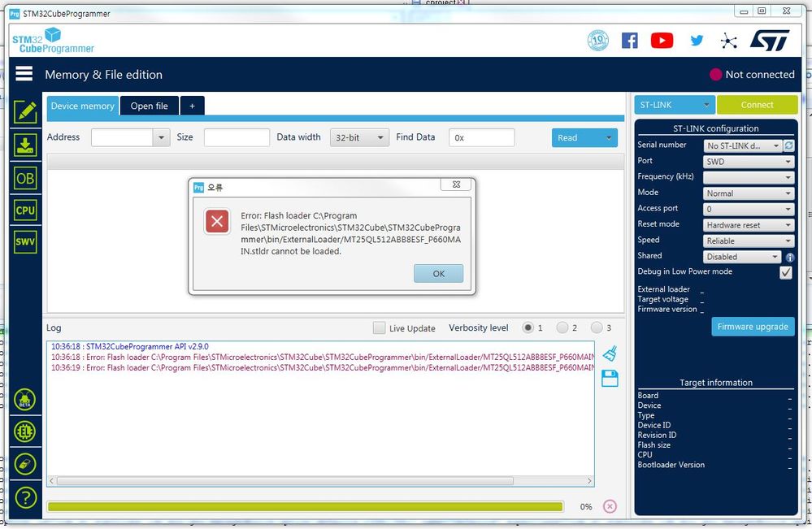Click the 'Not connected' status text

[x=760, y=75]
